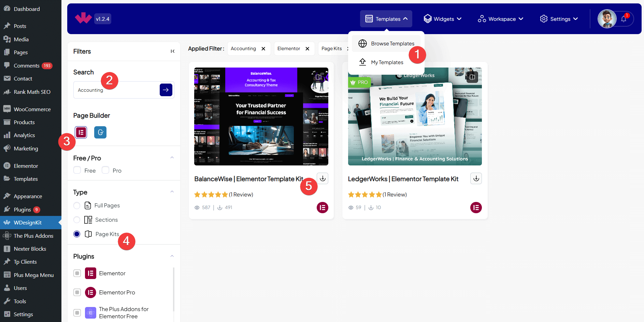
Task: Remove the Accounting applied filter
Action: [263, 49]
